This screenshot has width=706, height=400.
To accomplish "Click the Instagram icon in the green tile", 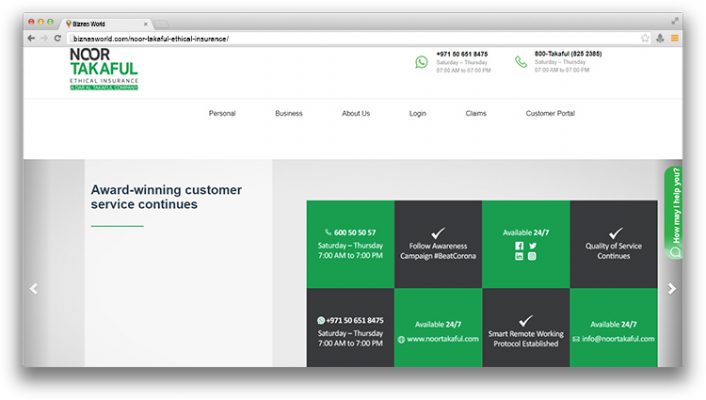I will point(533,257).
